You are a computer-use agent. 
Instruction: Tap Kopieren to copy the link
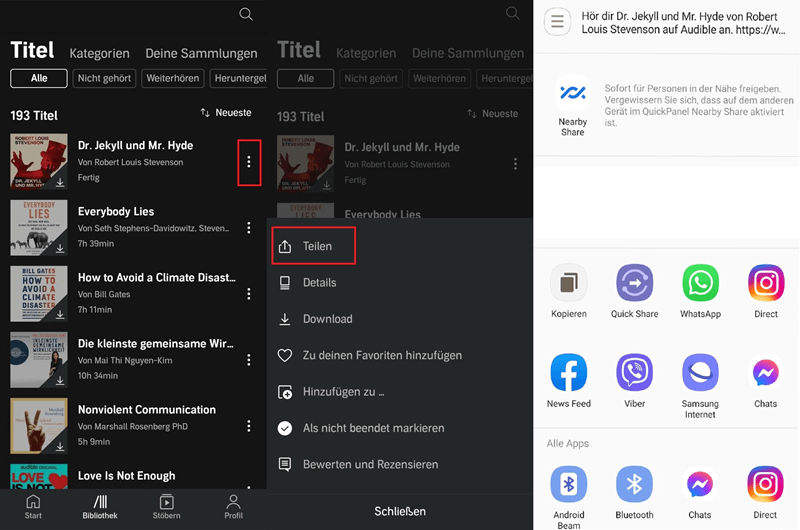[x=568, y=291]
